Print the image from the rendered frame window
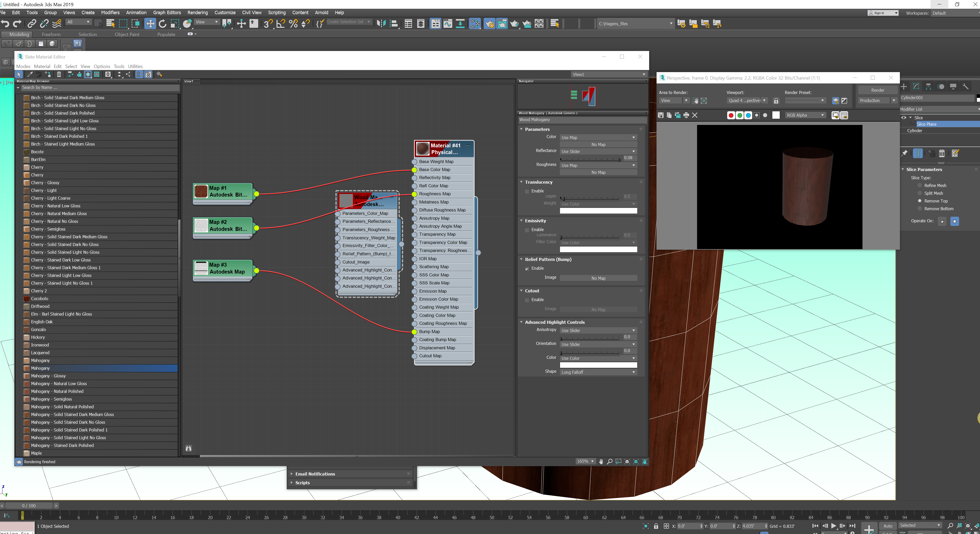Viewport: 980px width, 534px height. click(x=686, y=115)
